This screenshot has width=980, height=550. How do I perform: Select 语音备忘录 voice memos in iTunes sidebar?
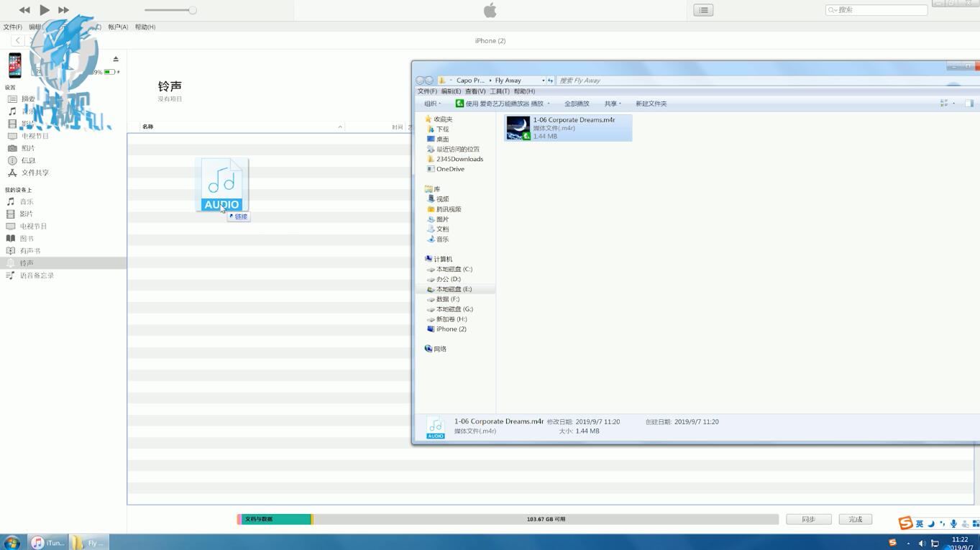[37, 275]
